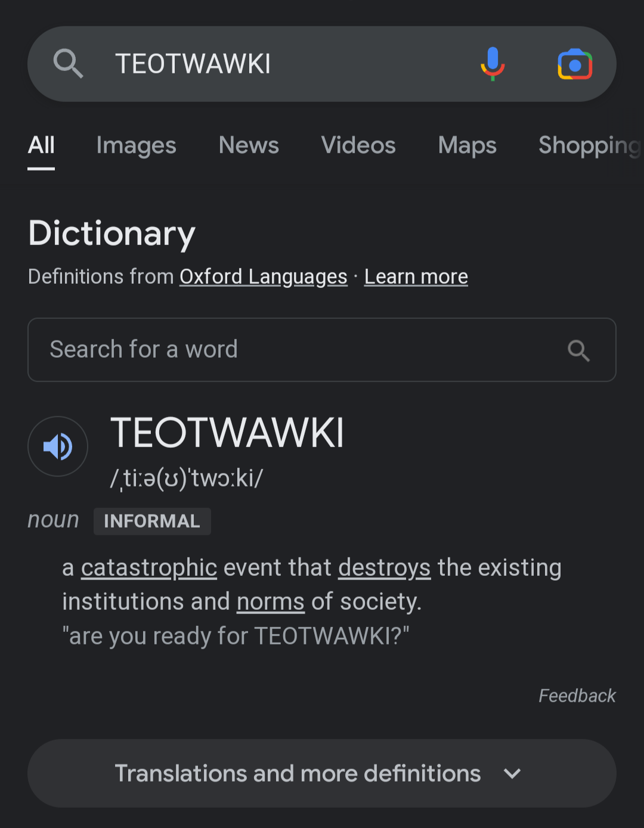Image resolution: width=644 pixels, height=828 pixels.
Task: Open the destroys word link
Action: click(x=385, y=567)
